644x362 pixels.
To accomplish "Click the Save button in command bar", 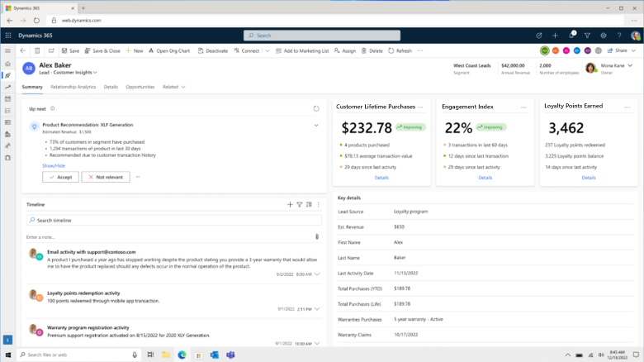I will [x=69, y=50].
